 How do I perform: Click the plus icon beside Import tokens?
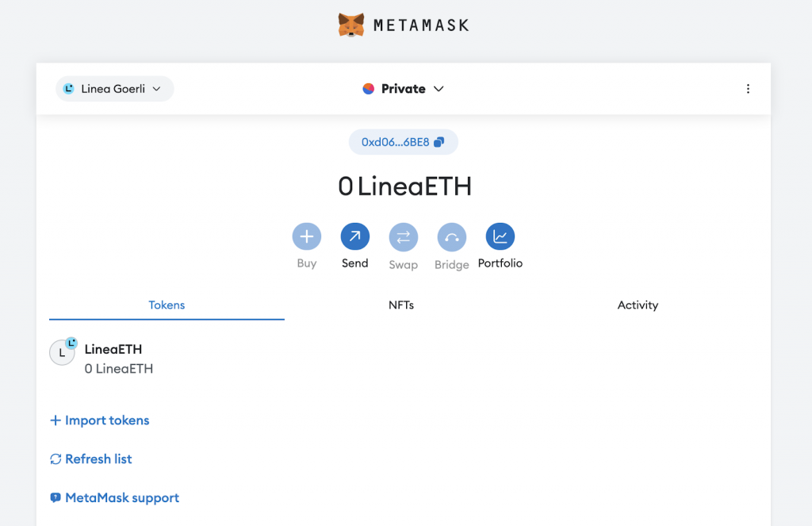click(55, 420)
